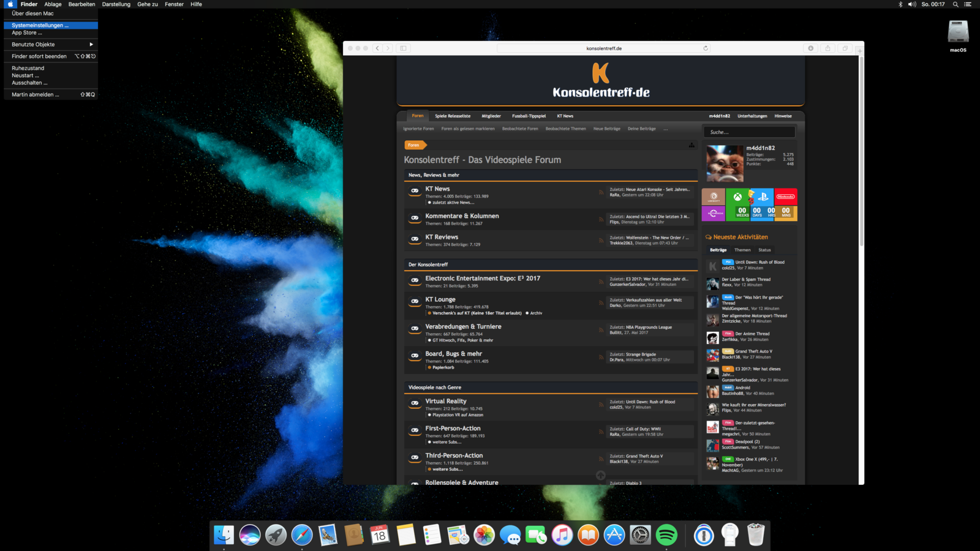Open the Apple menu
Screen dimensions: 980x551
(10, 4)
